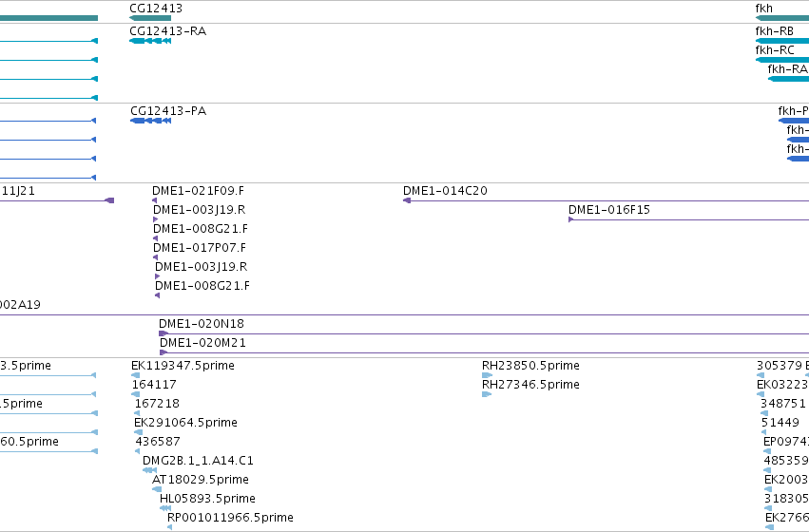The width and height of the screenshot is (809, 532).
Task: Click the AT18029.5prime arrow glyph
Action: tap(157, 489)
